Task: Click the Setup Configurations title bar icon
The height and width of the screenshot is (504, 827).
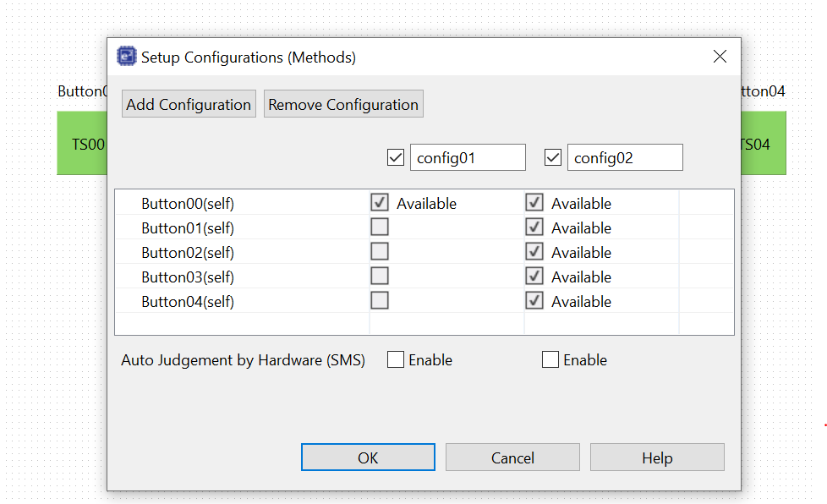Action: click(x=127, y=58)
